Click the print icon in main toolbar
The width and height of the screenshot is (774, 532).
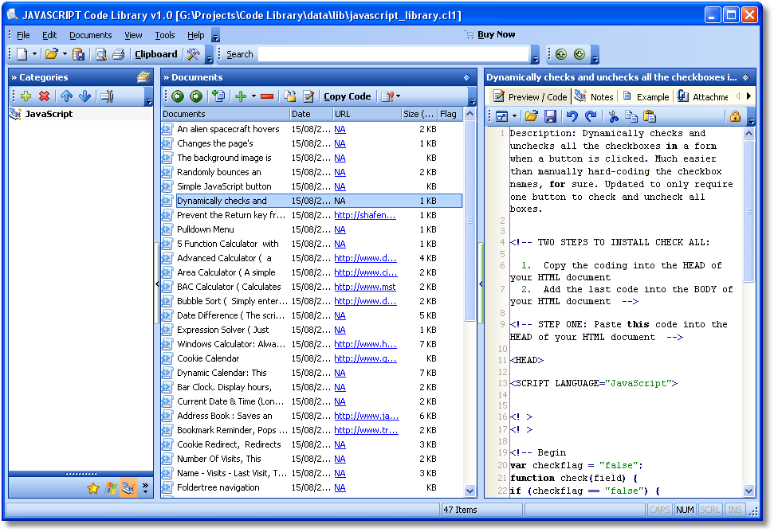[119, 54]
